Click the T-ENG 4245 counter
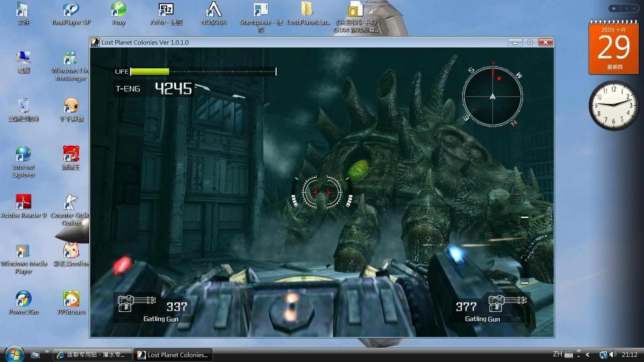 [154, 88]
